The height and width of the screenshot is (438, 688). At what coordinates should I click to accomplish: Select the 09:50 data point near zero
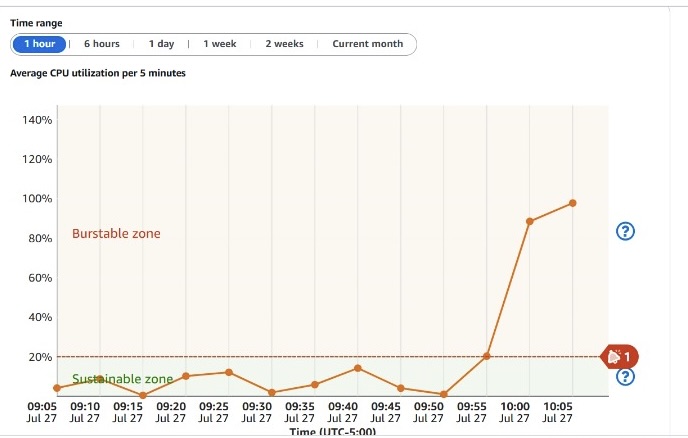coord(443,394)
